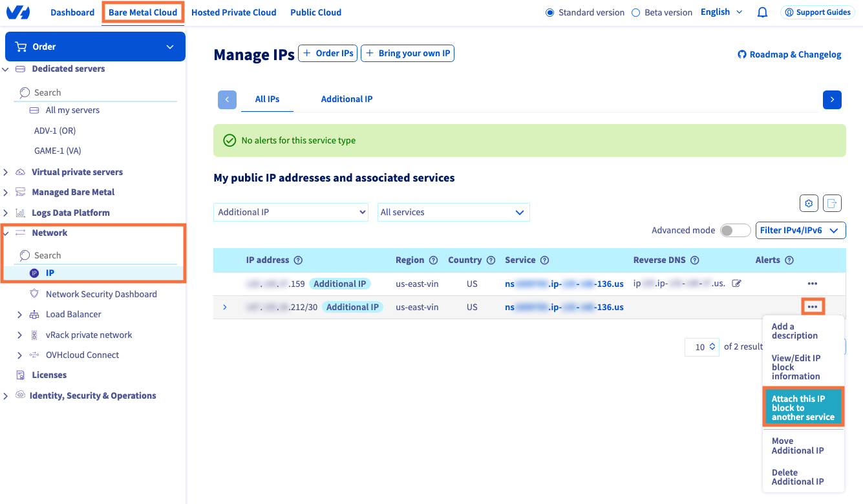Select Attach this IP block to another service

[804, 408]
